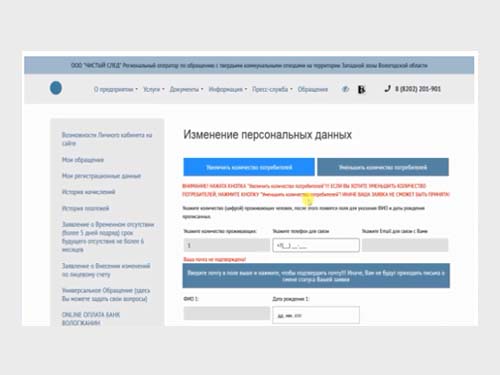Open 'История начислений' in sidebar
This screenshot has height=375, width=500.
coord(89,192)
